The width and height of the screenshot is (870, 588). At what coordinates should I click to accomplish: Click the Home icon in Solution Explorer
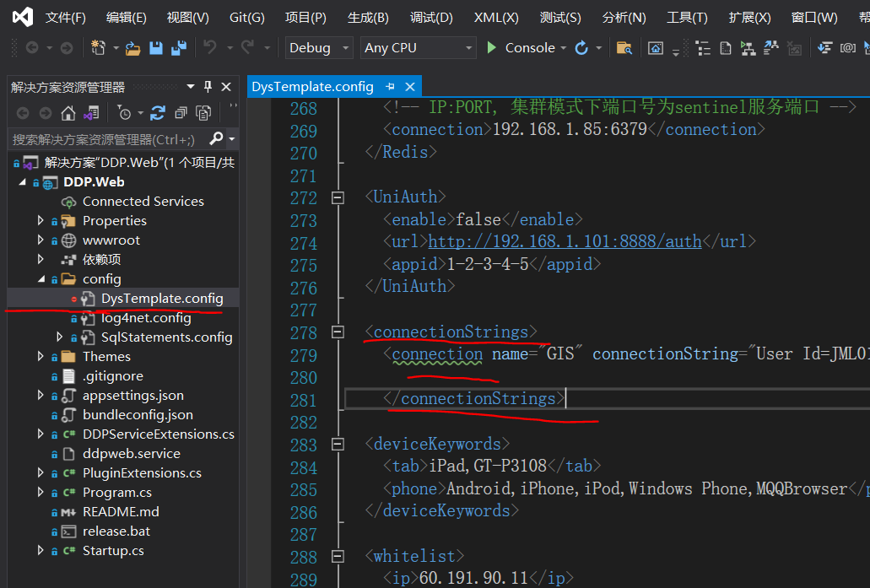click(x=68, y=113)
